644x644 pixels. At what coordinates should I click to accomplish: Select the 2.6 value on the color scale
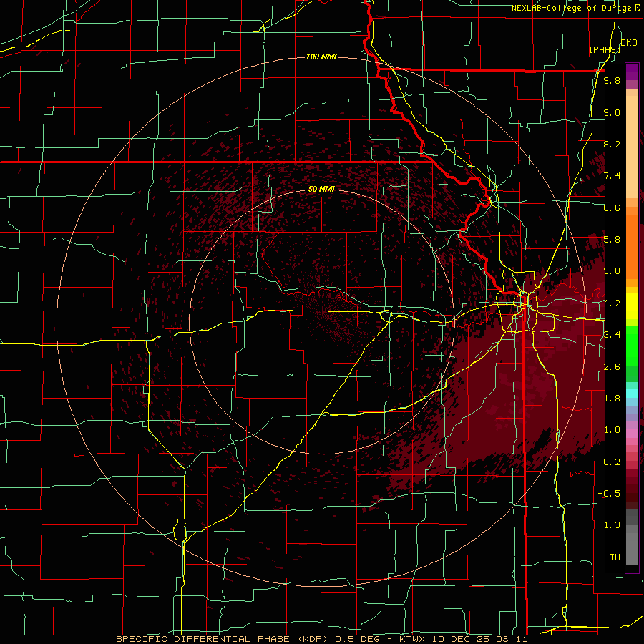click(x=612, y=367)
